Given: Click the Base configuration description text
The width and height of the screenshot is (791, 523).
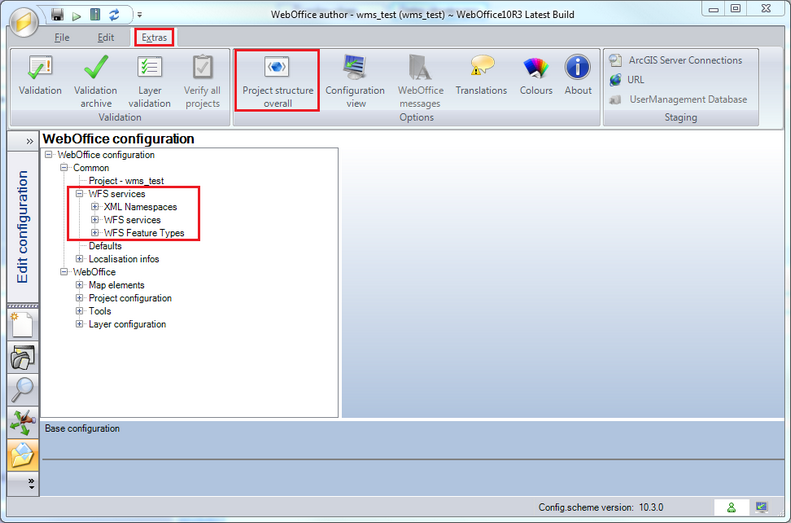Looking at the screenshot, I should 82,428.
